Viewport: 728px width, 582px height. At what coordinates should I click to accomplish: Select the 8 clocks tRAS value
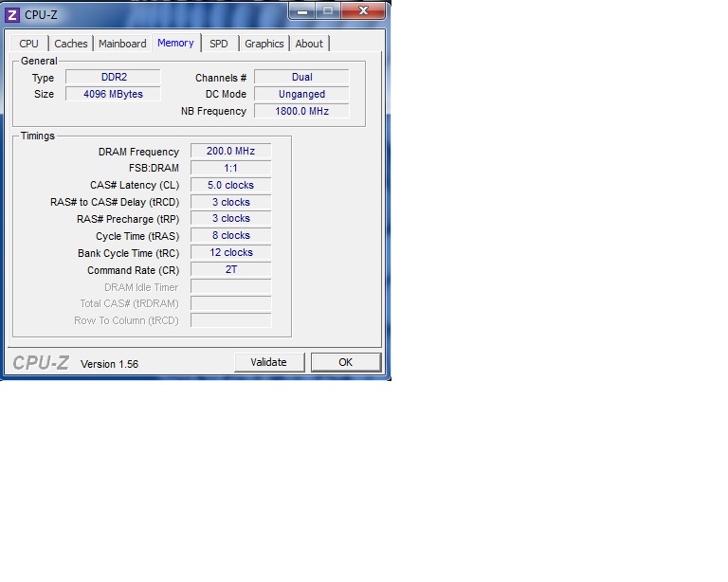pos(230,236)
